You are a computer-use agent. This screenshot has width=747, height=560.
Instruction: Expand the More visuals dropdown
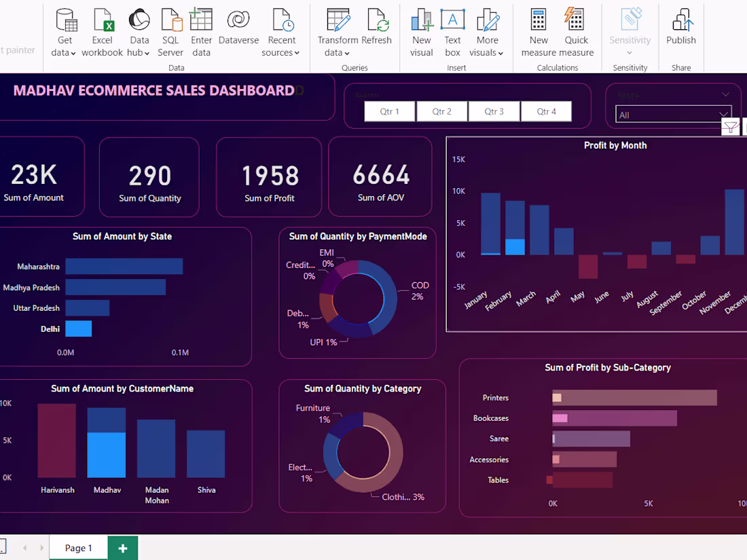(x=487, y=31)
